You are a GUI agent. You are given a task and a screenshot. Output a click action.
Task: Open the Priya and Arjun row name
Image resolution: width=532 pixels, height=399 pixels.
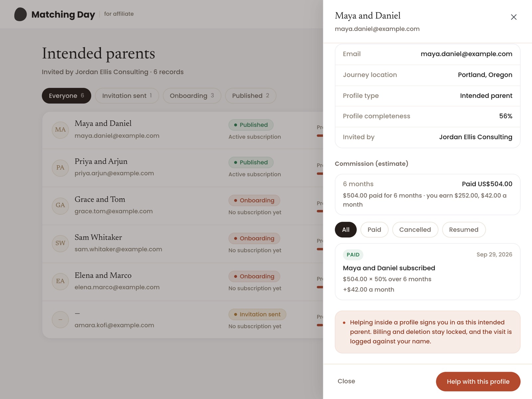[x=101, y=161]
